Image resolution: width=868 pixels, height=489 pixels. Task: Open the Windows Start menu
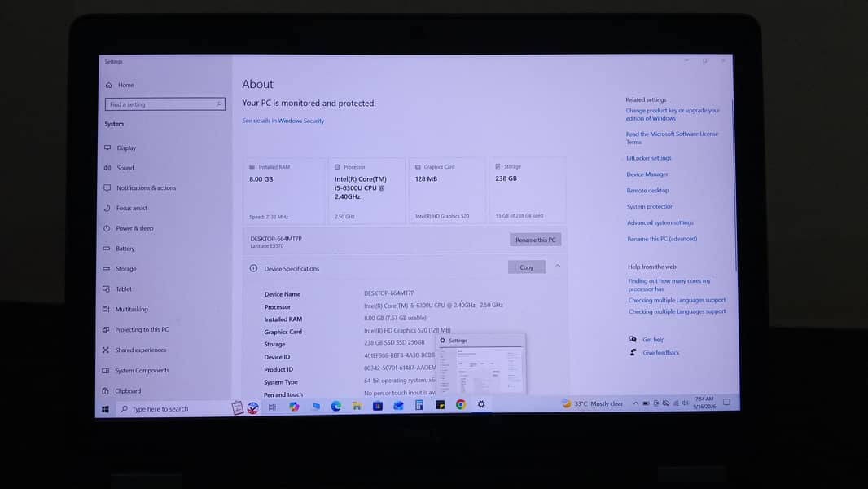(x=105, y=409)
